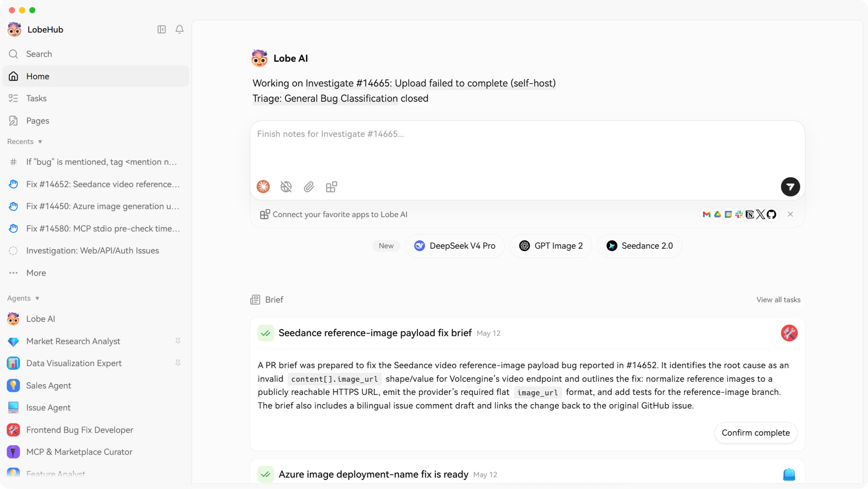Dismiss the connect apps banner

click(790, 214)
